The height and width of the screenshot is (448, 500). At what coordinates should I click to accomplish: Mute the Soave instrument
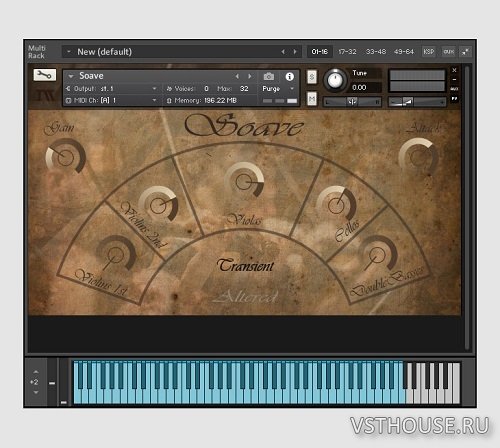312,99
